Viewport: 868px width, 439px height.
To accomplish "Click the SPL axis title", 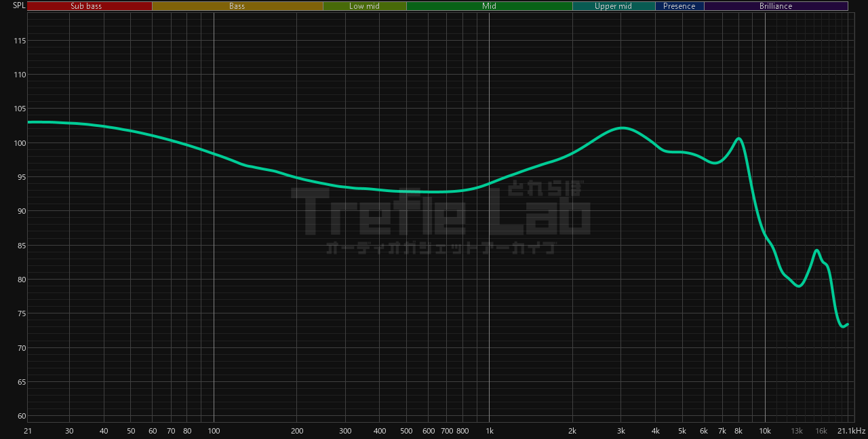I will click(19, 5).
